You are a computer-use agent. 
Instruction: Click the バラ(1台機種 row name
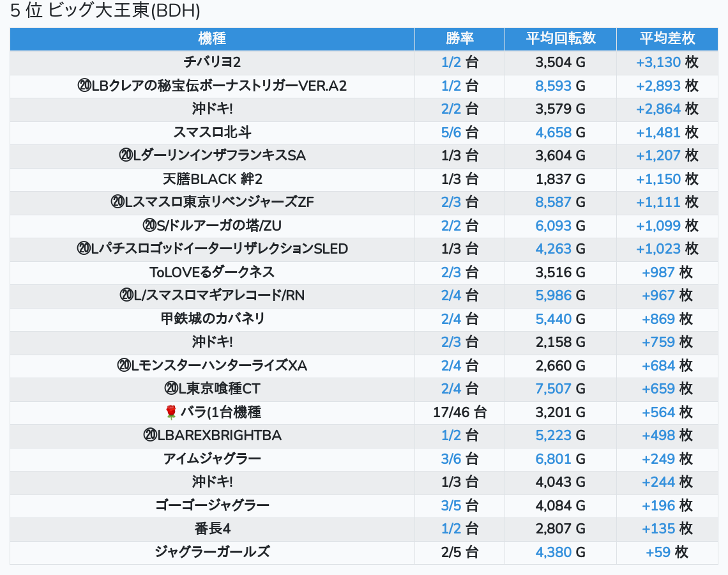click(x=212, y=412)
